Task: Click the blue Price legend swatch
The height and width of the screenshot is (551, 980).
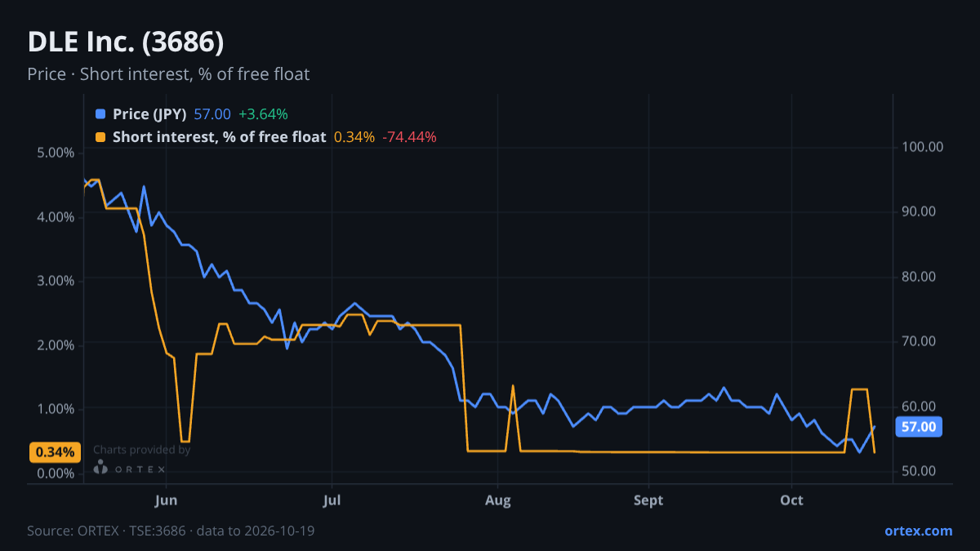Action: (x=100, y=114)
